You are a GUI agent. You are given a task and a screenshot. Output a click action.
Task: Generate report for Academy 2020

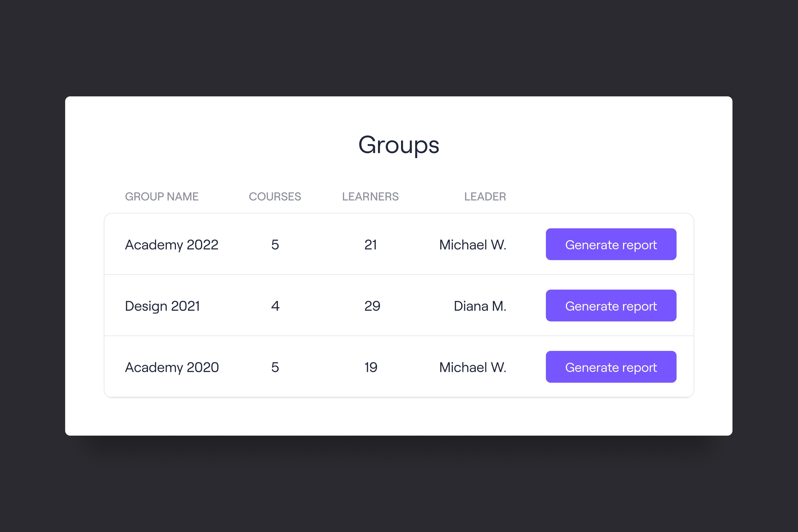(611, 367)
